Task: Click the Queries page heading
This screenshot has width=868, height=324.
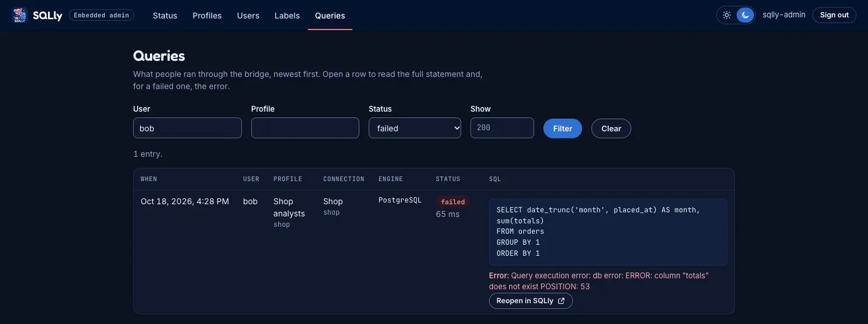Action: point(159,56)
